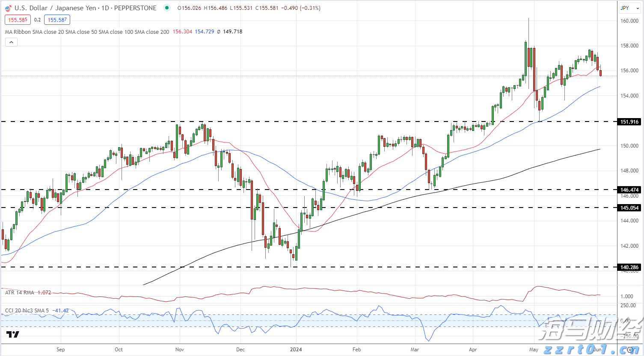Click the red 155.585 sell price button
644x356 pixels.
pos(18,20)
